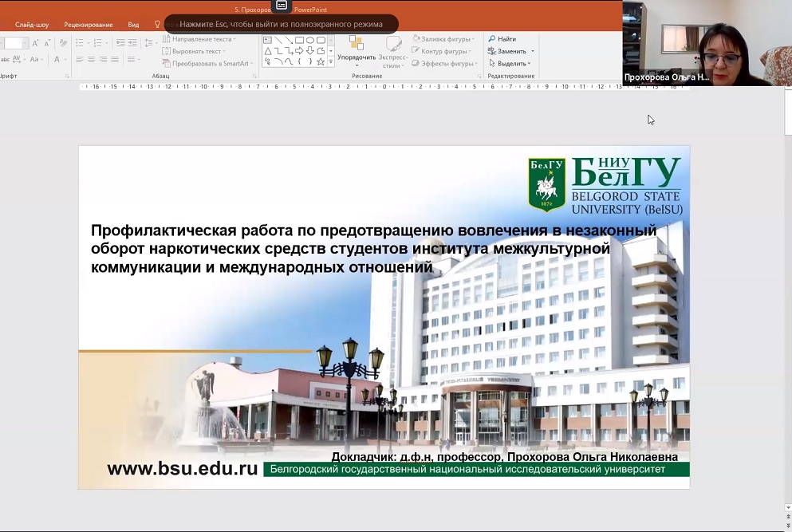Click the Clear All Formatting eraser icon
The image size is (792, 532).
63,43
